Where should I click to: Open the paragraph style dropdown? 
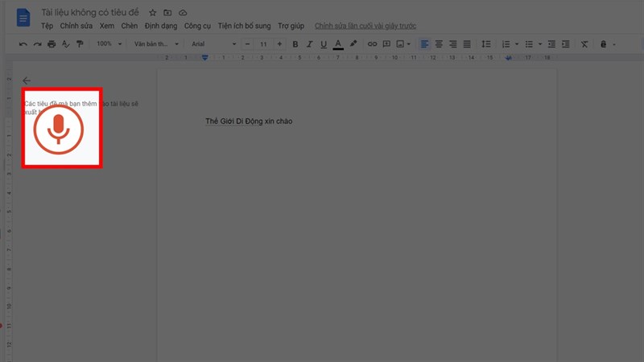[156, 44]
